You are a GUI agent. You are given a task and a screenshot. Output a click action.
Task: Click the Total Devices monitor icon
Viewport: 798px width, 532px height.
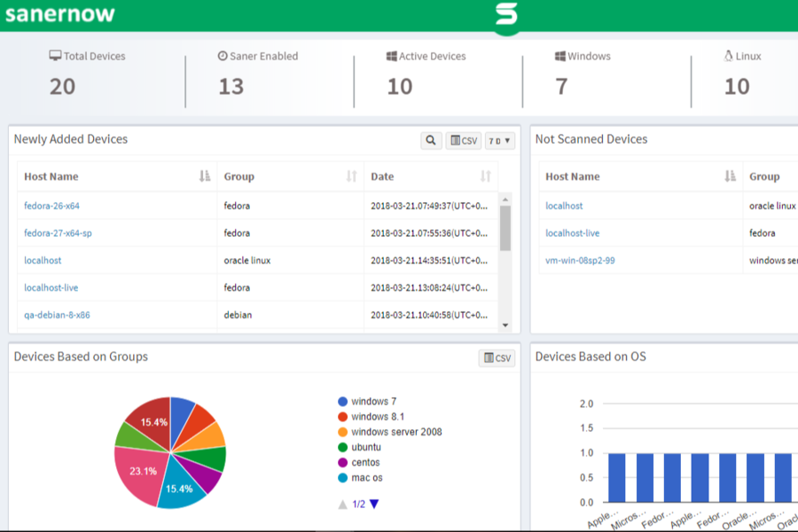tap(55, 56)
